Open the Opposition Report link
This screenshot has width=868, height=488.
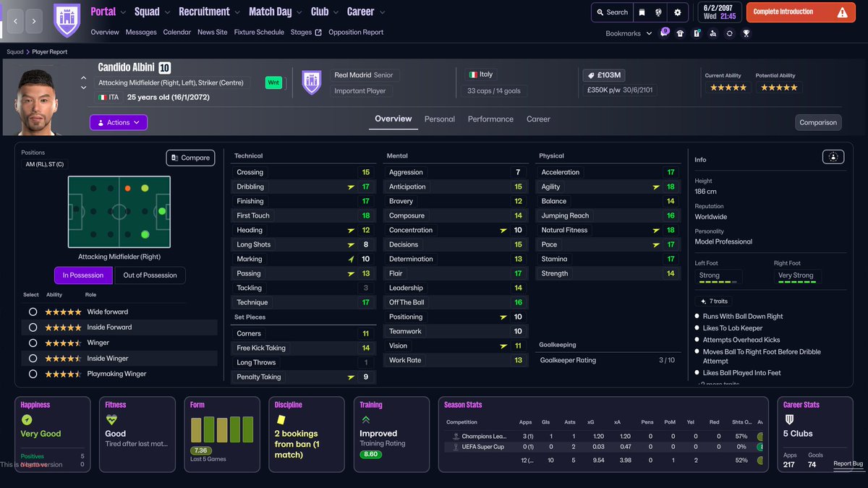click(356, 33)
